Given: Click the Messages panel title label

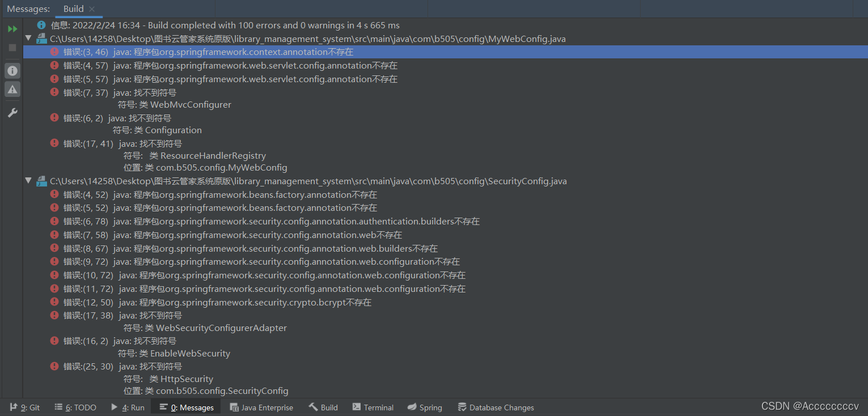Looking at the screenshot, I should click(28, 9).
